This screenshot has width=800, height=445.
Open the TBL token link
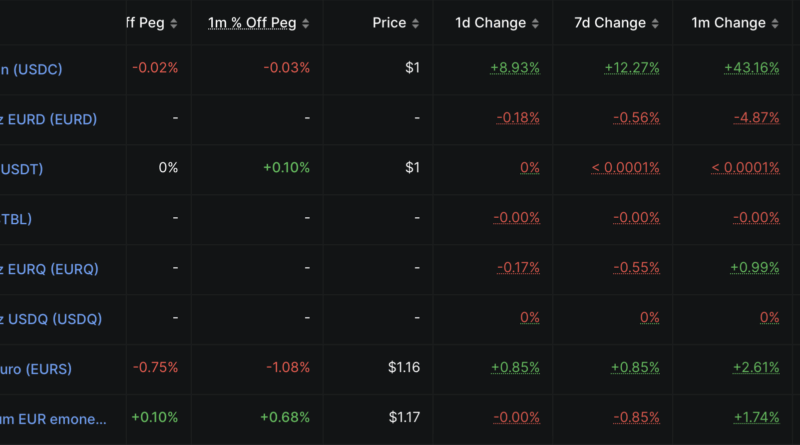pos(16,219)
